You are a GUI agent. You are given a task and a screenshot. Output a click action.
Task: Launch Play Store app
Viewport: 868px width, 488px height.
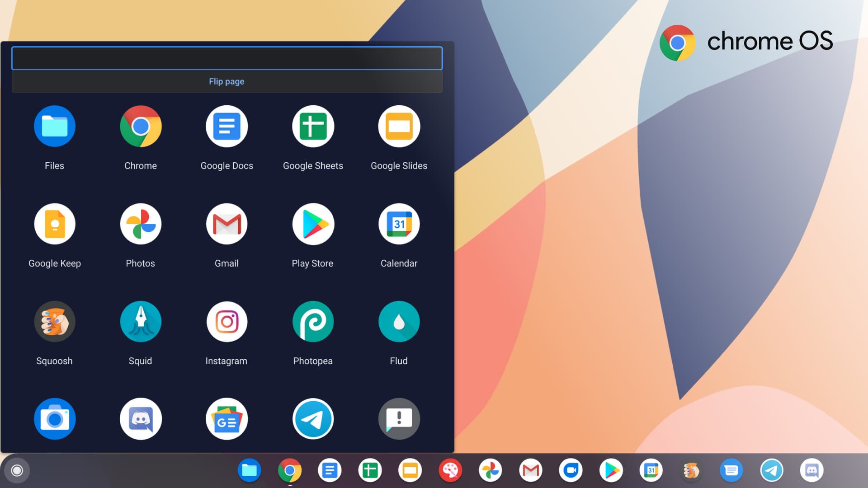pyautogui.click(x=312, y=224)
